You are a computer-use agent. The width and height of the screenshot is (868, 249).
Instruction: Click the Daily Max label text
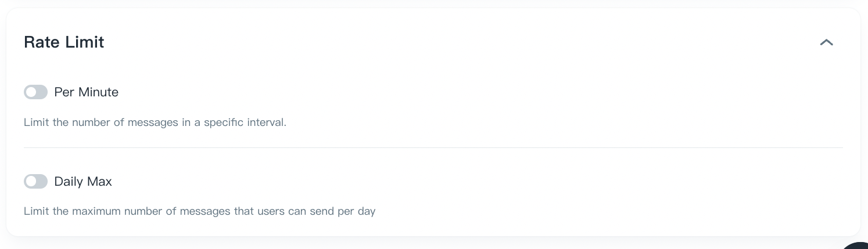(83, 182)
